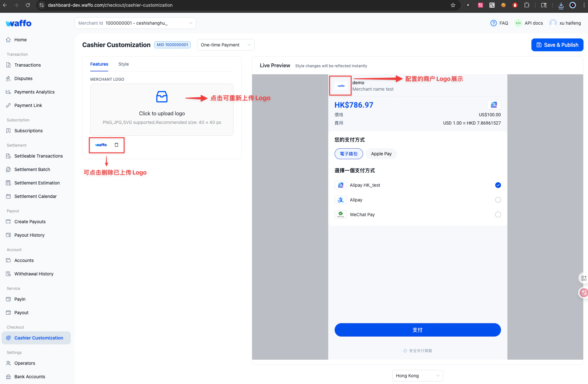
Task: Click the FAQ text link
Action: point(504,23)
